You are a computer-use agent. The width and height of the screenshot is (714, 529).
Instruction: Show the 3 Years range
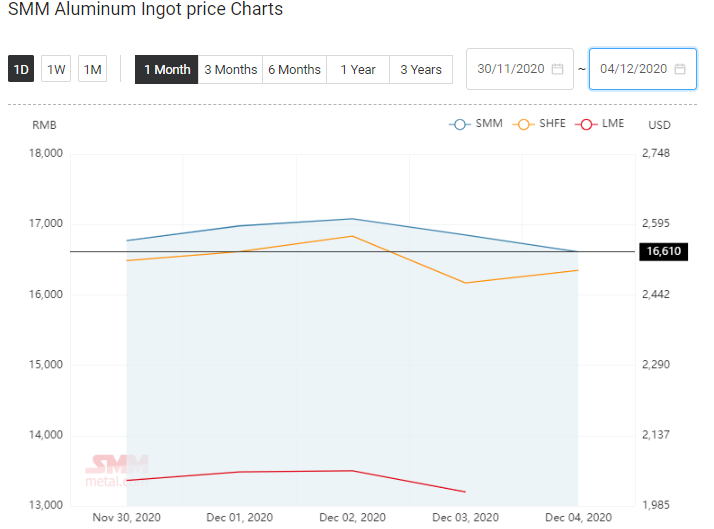point(421,70)
